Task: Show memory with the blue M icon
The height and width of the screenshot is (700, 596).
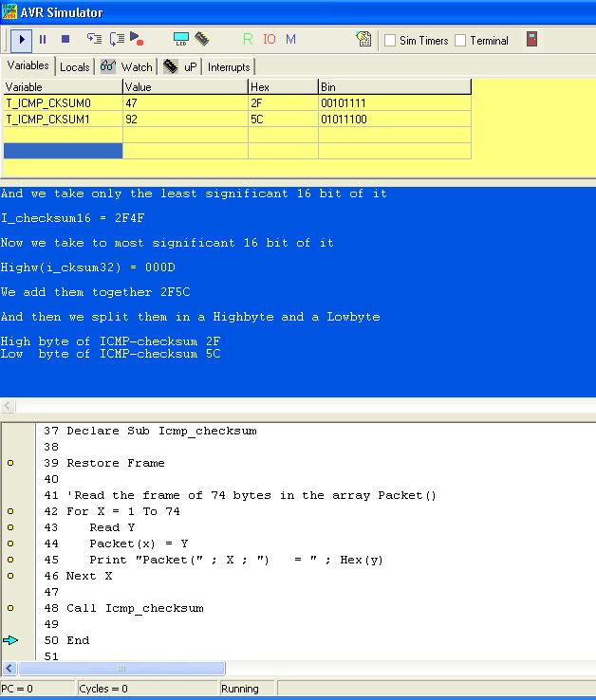Action: point(290,39)
